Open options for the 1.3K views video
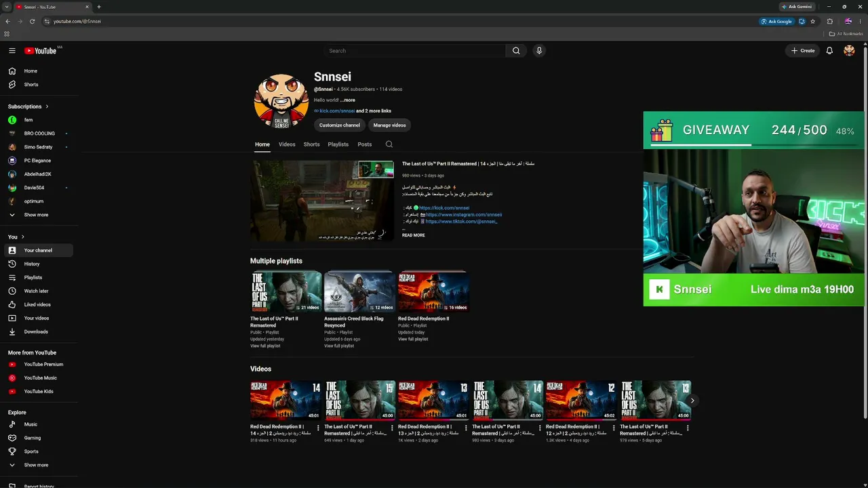Viewport: 868px width, 488px height. point(614,428)
